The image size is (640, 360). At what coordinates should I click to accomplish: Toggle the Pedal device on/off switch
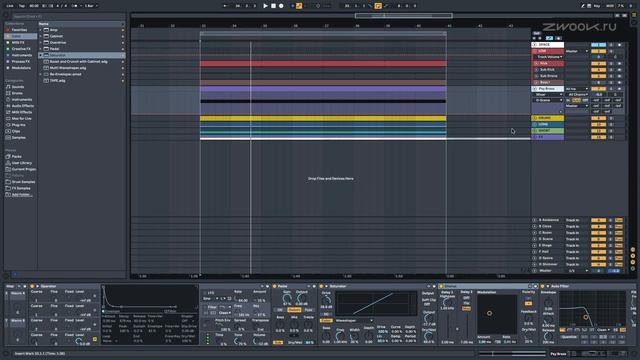pos(274,286)
